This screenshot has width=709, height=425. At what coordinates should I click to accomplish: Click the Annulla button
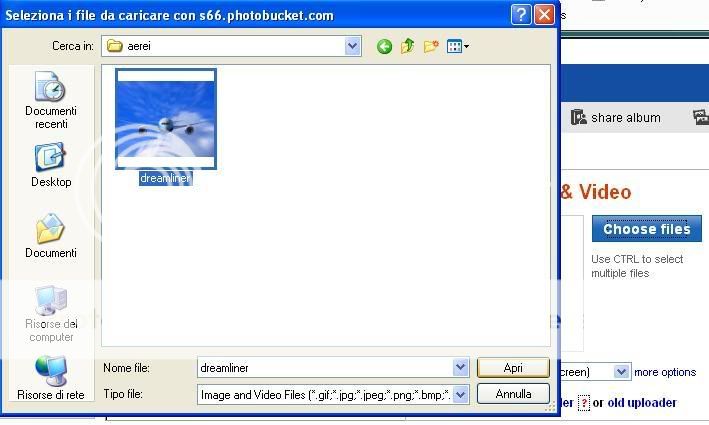pyautogui.click(x=513, y=394)
